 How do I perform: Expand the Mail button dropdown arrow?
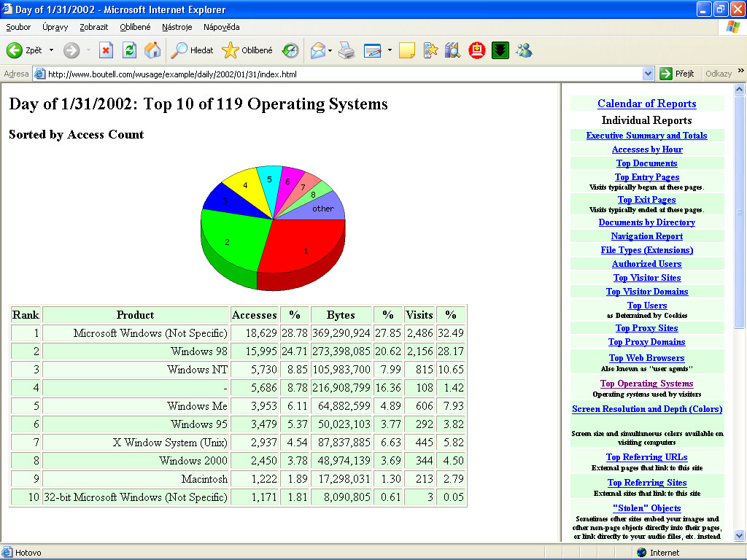[x=330, y=50]
